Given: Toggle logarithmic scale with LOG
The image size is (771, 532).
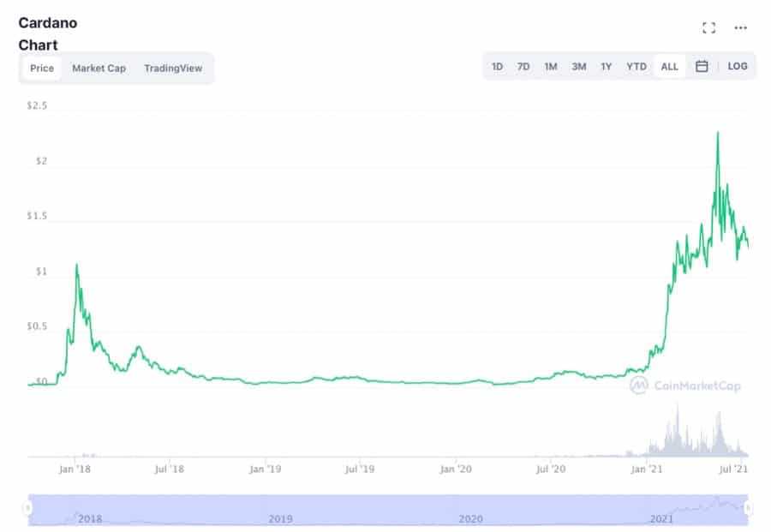Looking at the screenshot, I should pos(735,66).
